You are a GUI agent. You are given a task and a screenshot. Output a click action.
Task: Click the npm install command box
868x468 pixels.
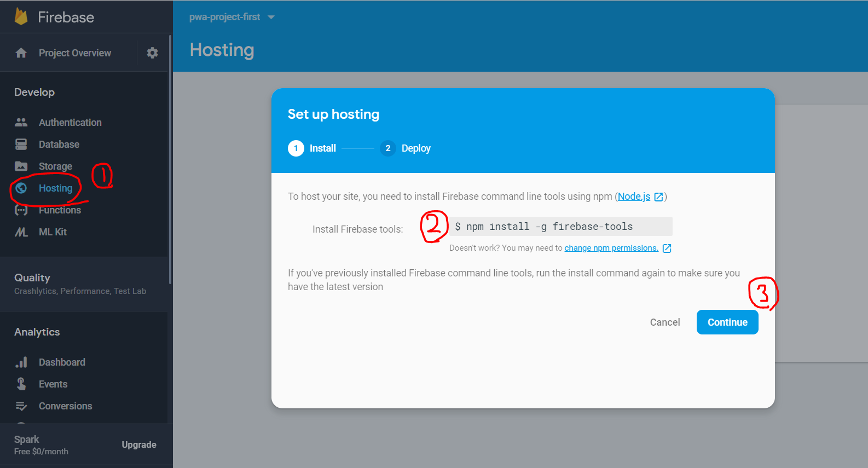561,227
